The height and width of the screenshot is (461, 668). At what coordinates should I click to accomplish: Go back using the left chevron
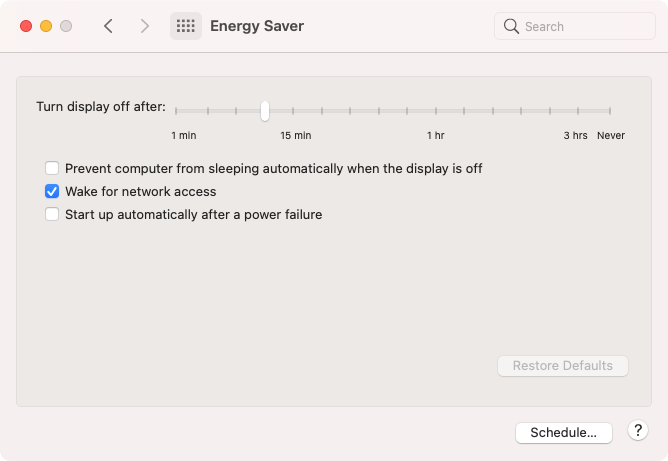108,26
